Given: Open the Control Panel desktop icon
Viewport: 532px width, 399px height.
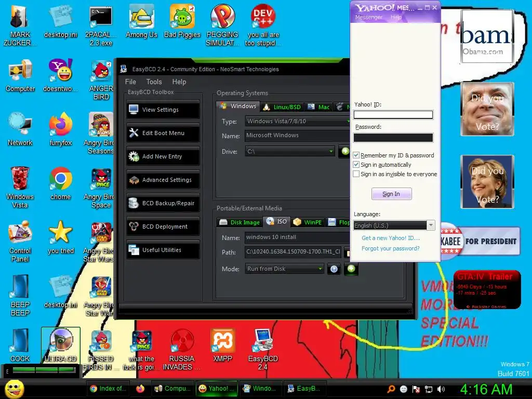Looking at the screenshot, I should click(x=20, y=241).
